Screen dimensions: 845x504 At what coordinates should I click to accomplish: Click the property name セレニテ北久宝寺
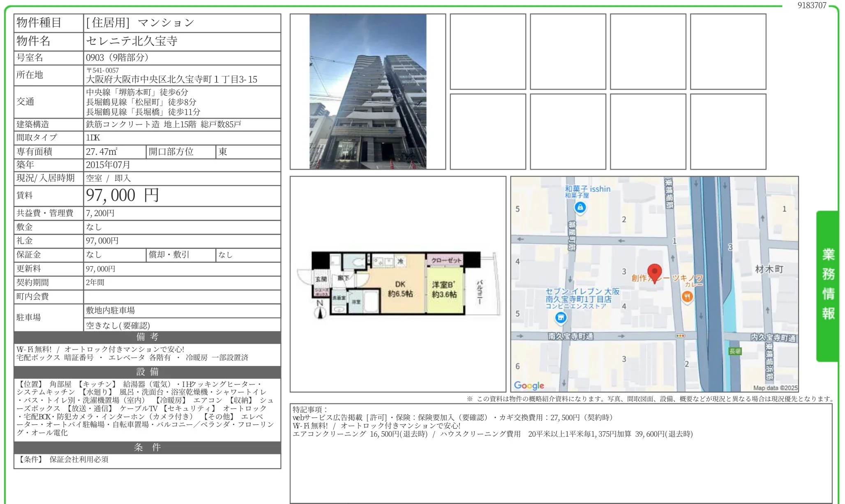[x=132, y=41]
